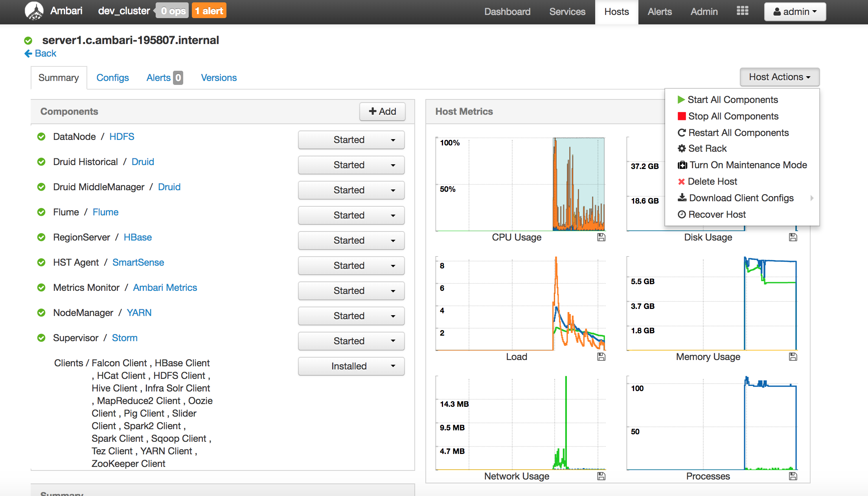The width and height of the screenshot is (868, 496).
Task: Click save icon under Load graph
Action: [601, 356]
